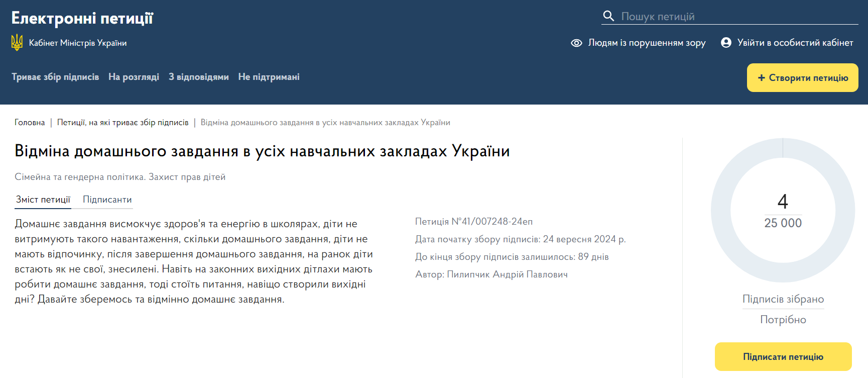Enable Людям із порушенням зору mode
868x378 pixels.
(647, 43)
